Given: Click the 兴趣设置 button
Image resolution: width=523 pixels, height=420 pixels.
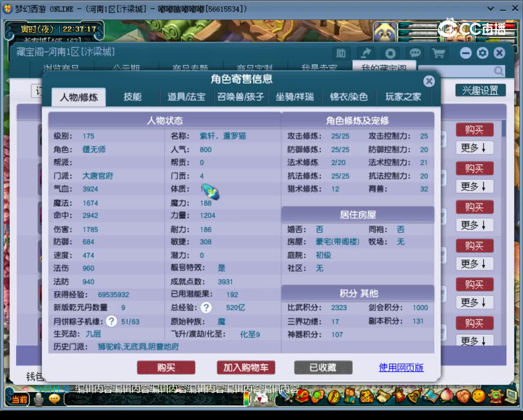Looking at the screenshot, I should coord(480,90).
